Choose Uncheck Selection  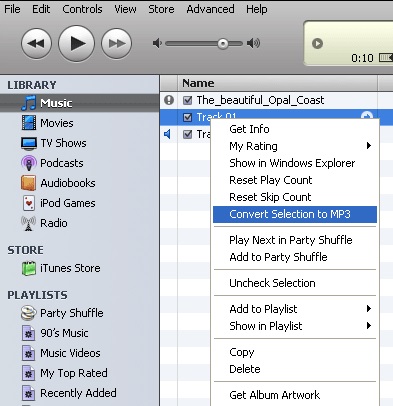click(295, 283)
